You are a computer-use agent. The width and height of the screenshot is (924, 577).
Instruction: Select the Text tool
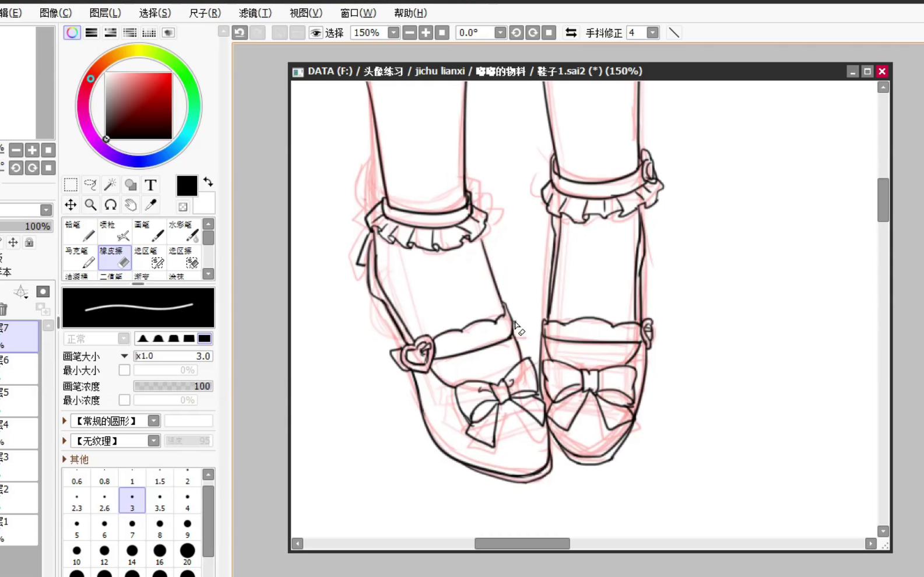tap(150, 185)
